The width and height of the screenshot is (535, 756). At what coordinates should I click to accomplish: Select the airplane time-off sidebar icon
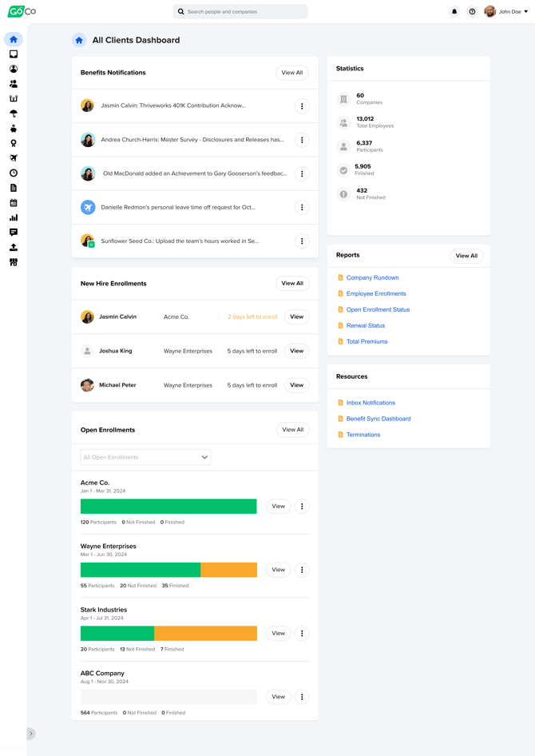[14, 158]
